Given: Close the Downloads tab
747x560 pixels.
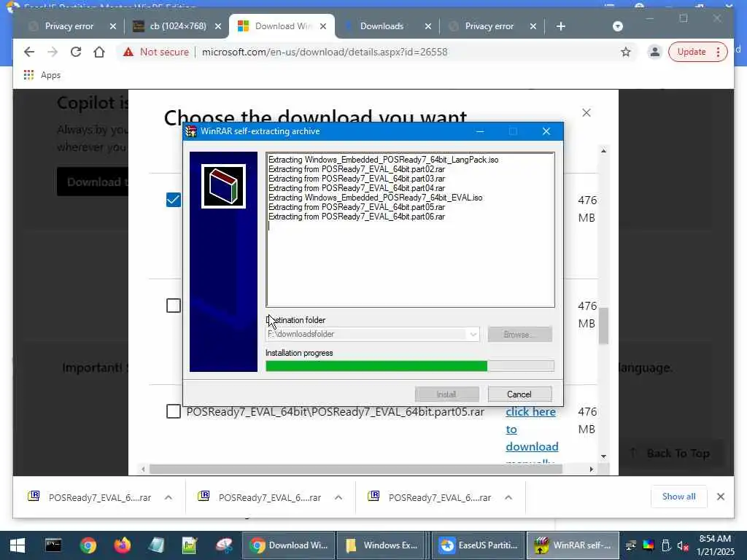Looking at the screenshot, I should [427, 26].
